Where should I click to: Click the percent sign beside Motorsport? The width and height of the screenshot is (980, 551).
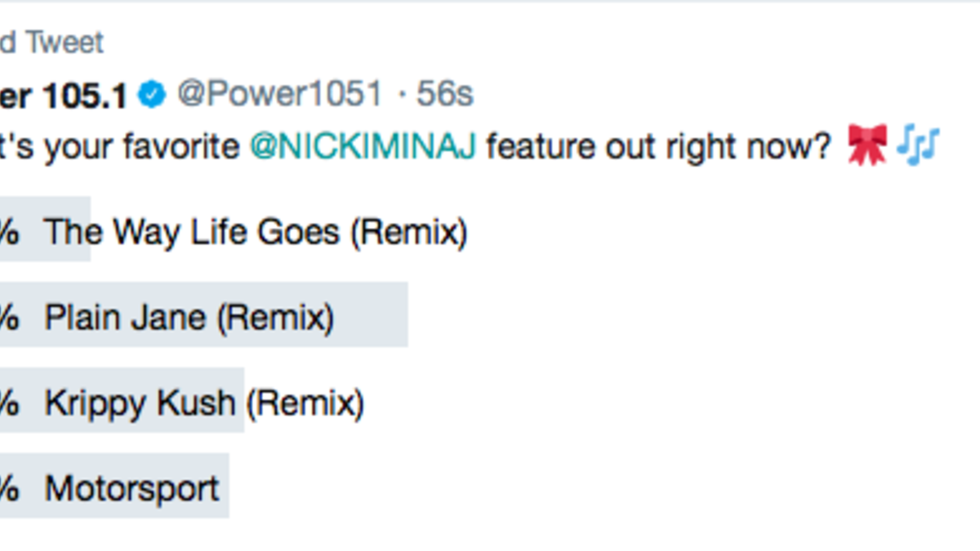pyautogui.click(x=8, y=489)
